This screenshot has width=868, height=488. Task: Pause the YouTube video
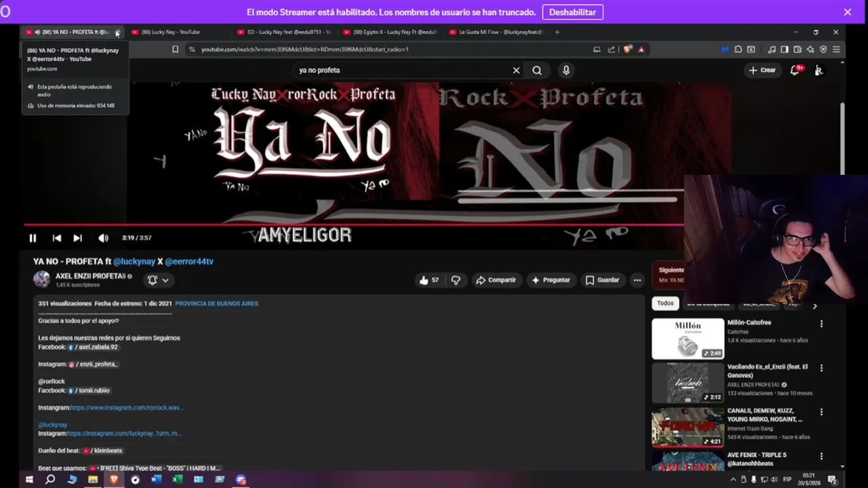[x=33, y=238]
